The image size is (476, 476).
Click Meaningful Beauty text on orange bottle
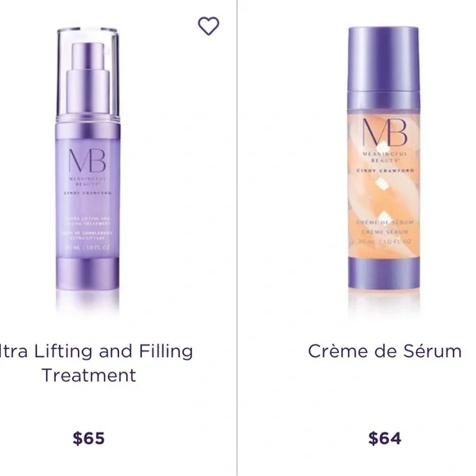385,157
